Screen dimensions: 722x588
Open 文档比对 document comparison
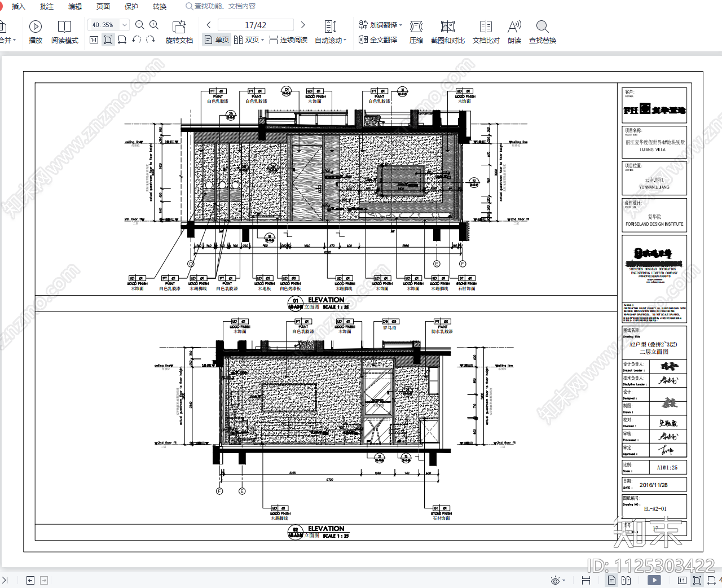(x=486, y=32)
